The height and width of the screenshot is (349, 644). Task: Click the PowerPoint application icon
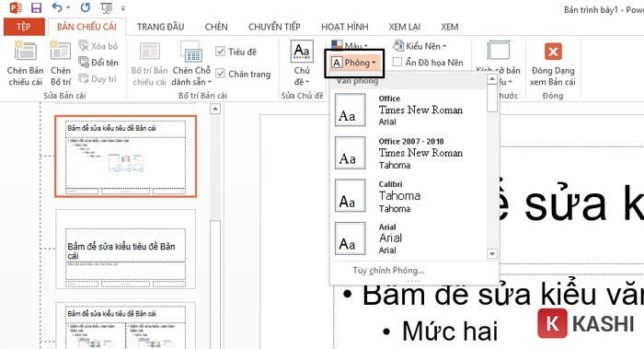tap(16, 7)
